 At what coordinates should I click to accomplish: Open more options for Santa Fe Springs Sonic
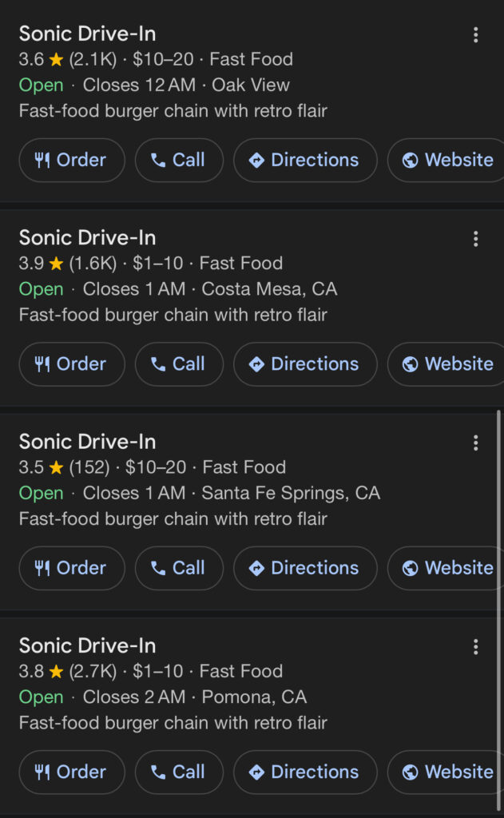tap(475, 443)
